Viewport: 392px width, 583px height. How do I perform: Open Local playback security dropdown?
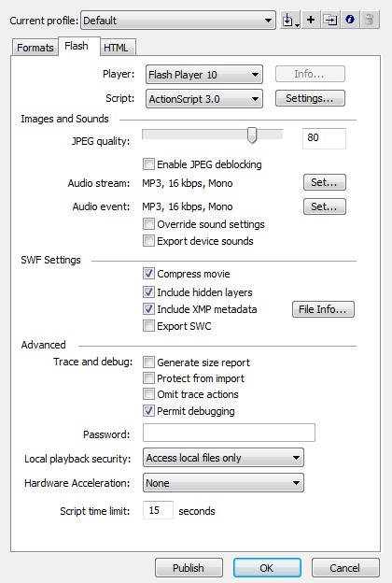pyautogui.click(x=223, y=458)
